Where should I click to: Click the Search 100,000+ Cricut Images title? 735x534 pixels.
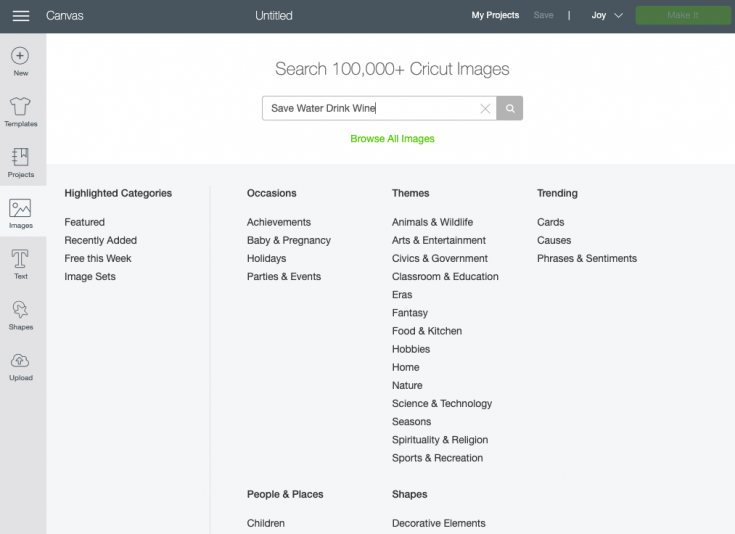pyautogui.click(x=392, y=69)
